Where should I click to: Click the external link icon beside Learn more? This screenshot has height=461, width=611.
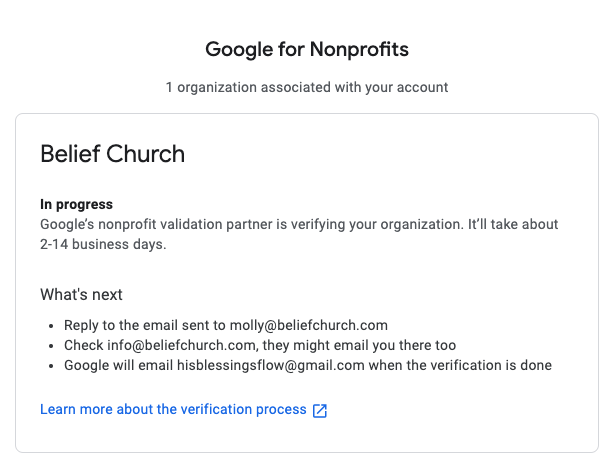pyautogui.click(x=320, y=410)
